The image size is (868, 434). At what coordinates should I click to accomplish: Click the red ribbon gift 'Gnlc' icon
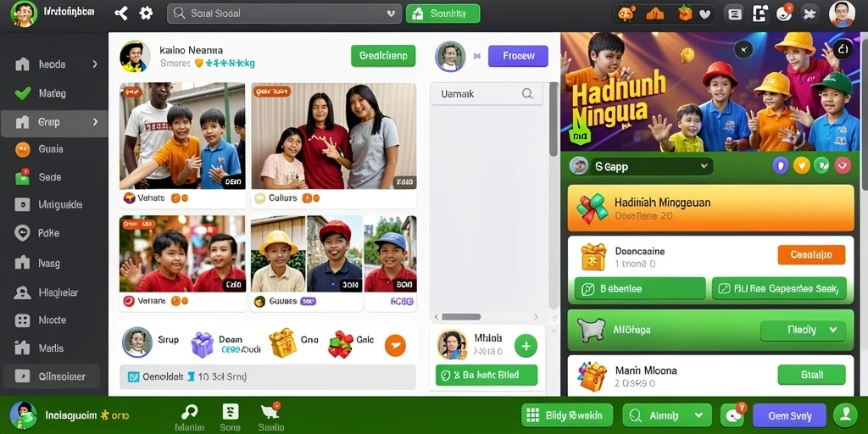pos(341,344)
